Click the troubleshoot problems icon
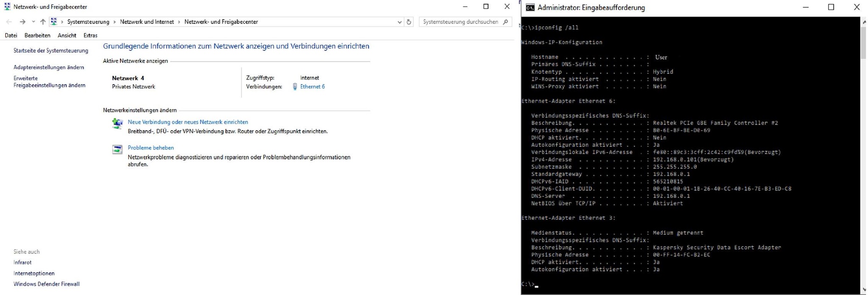Image resolution: width=868 pixels, height=295 pixels. (x=117, y=149)
